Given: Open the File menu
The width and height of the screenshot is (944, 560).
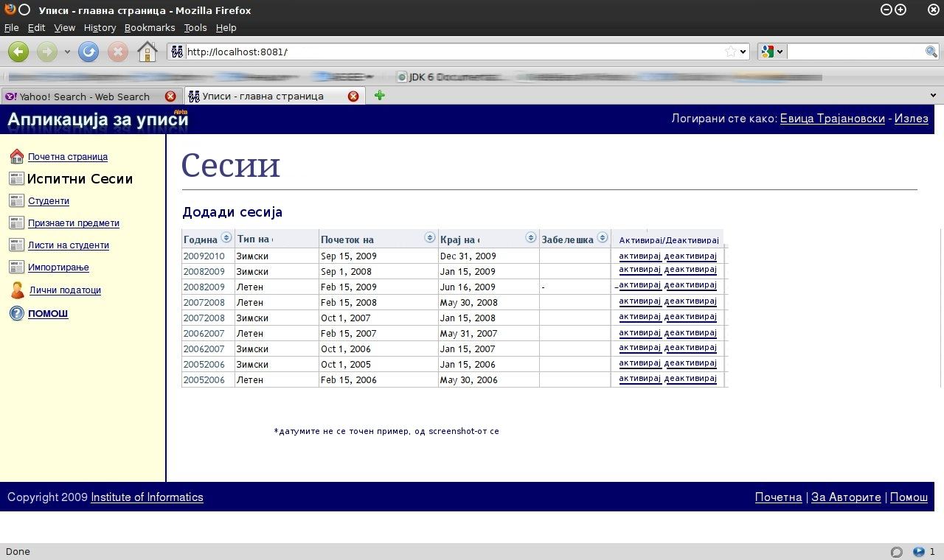Looking at the screenshot, I should point(11,27).
